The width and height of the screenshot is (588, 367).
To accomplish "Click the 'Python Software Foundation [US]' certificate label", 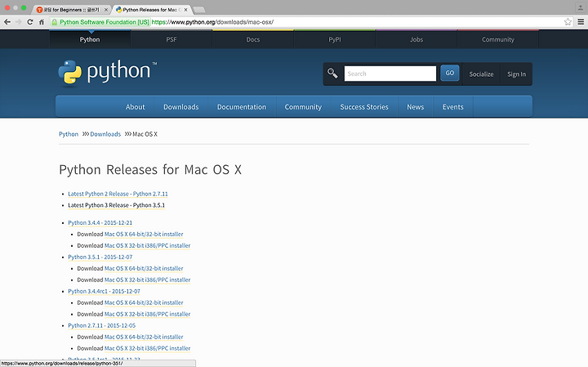I will [105, 22].
